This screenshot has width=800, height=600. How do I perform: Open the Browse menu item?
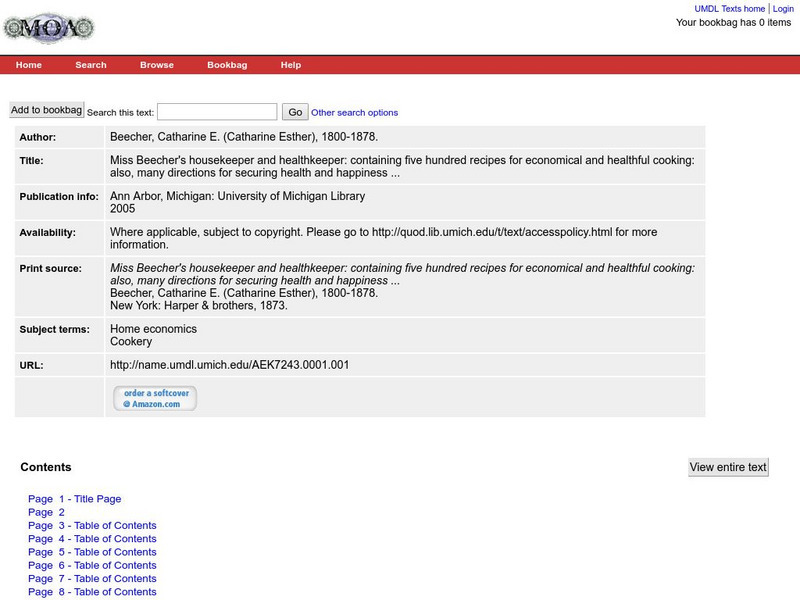click(x=157, y=65)
